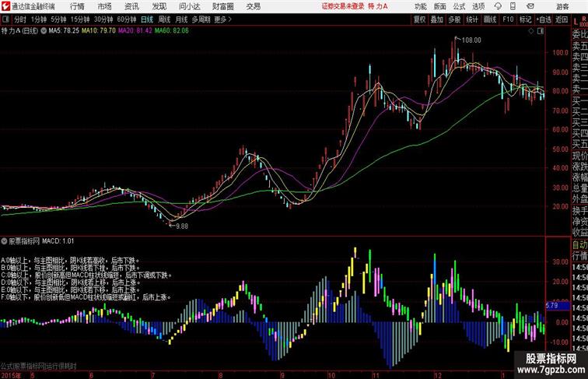Click the mobile phone icon

[x=513, y=6]
